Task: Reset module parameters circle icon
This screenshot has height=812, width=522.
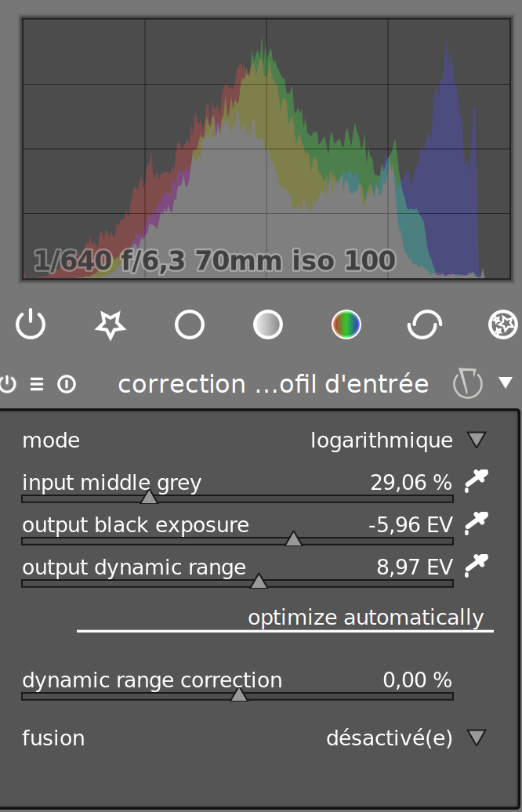Action: 67,384
